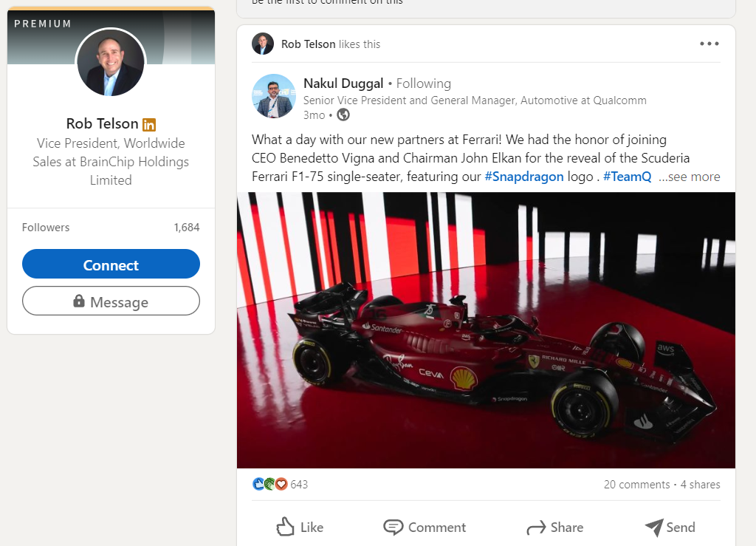Click the Comment speech bubble icon
Image resolution: width=756 pixels, height=546 pixels.
click(x=394, y=527)
